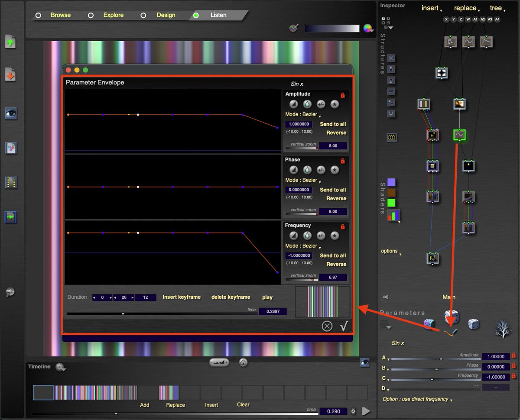This screenshot has width=520, height=420.
Task: Click the home icon above the timeline
Action: point(243,362)
